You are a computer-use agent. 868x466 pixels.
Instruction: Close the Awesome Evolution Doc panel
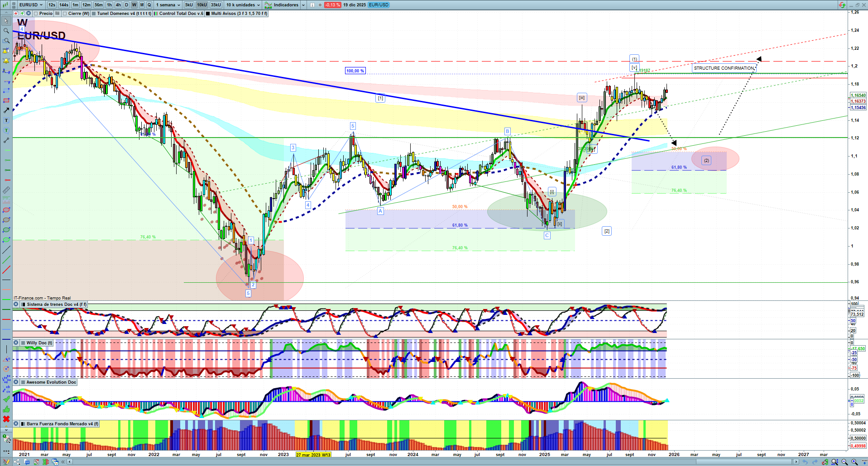[x=16, y=382]
